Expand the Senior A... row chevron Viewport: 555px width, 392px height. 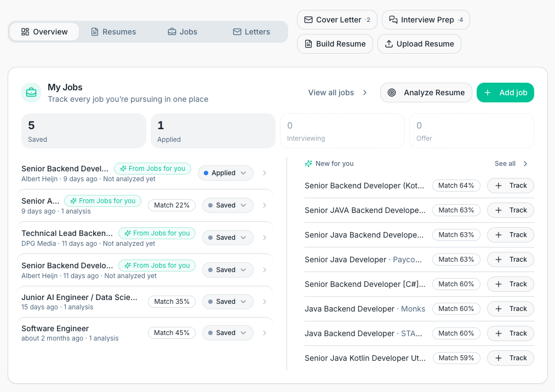pyautogui.click(x=265, y=205)
